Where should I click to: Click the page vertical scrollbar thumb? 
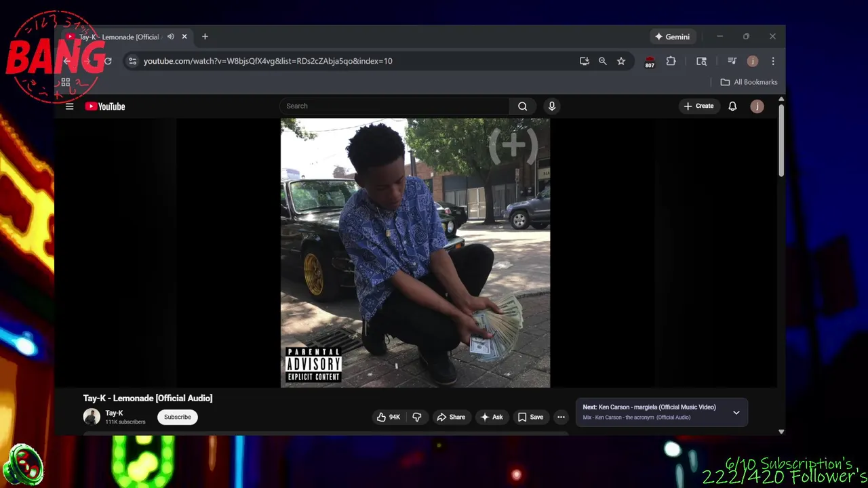(781, 140)
